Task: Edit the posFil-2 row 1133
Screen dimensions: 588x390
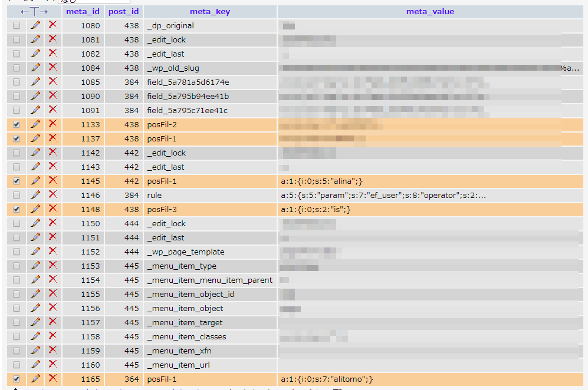Action: coord(35,124)
